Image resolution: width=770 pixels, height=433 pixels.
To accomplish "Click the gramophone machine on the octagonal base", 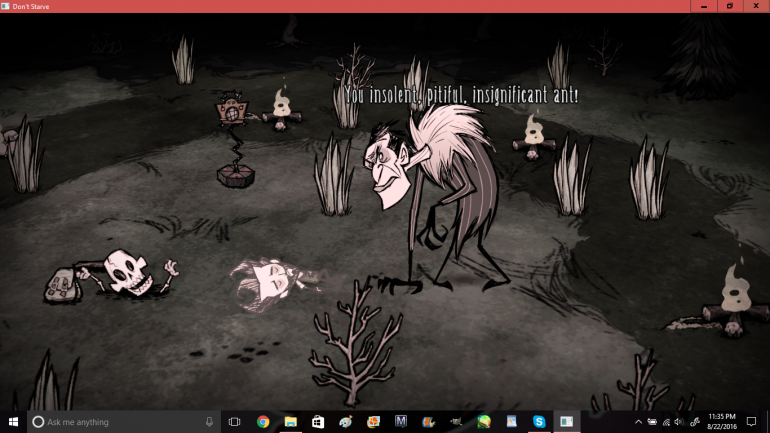I will click(234, 140).
